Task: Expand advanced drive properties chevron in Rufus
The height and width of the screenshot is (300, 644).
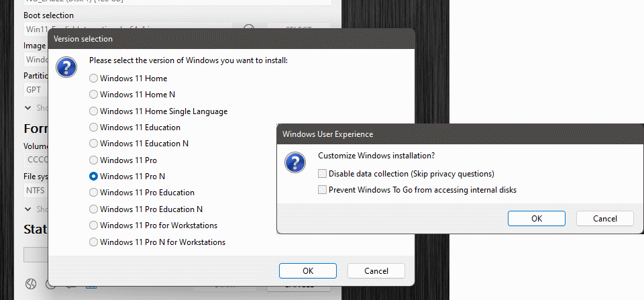Action: 28,107
